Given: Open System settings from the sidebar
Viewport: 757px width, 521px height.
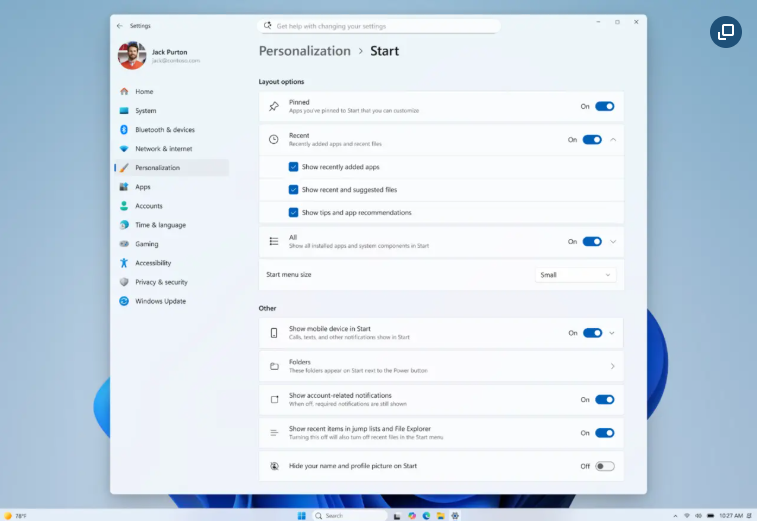Looking at the screenshot, I should click(x=171, y=111).
